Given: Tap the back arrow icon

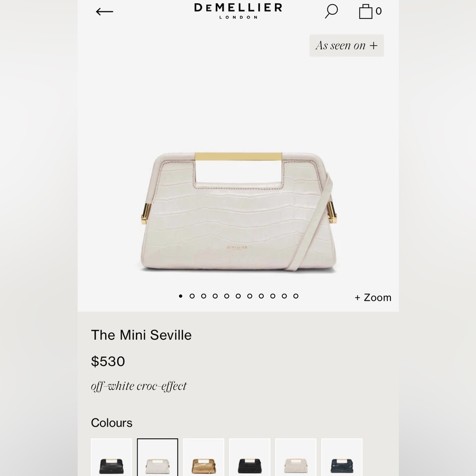Looking at the screenshot, I should click(x=104, y=11).
